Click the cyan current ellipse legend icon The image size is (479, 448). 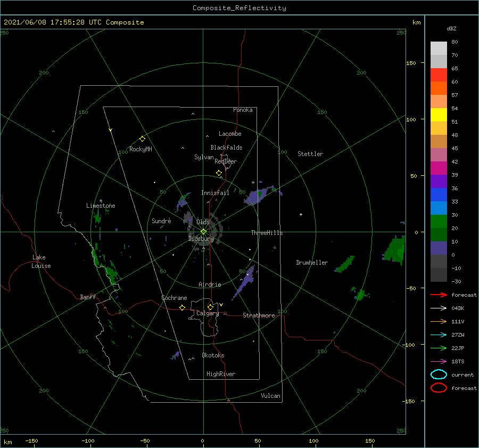439,374
